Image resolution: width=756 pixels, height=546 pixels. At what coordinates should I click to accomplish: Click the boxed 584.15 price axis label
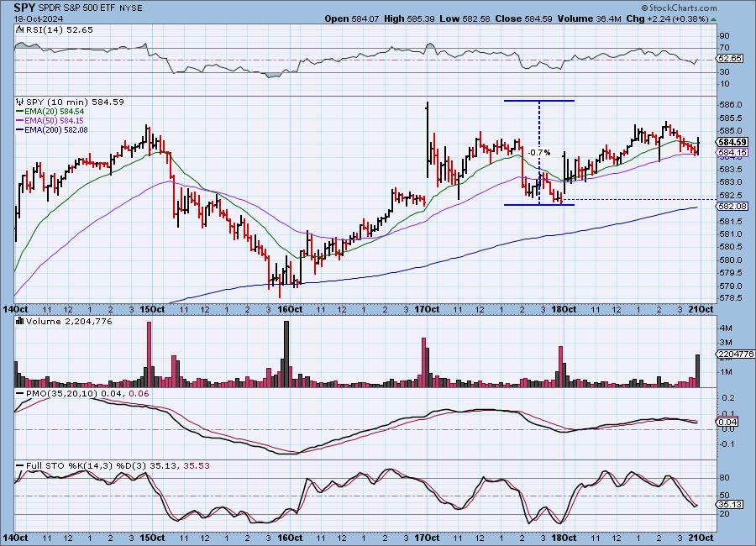tap(732, 152)
